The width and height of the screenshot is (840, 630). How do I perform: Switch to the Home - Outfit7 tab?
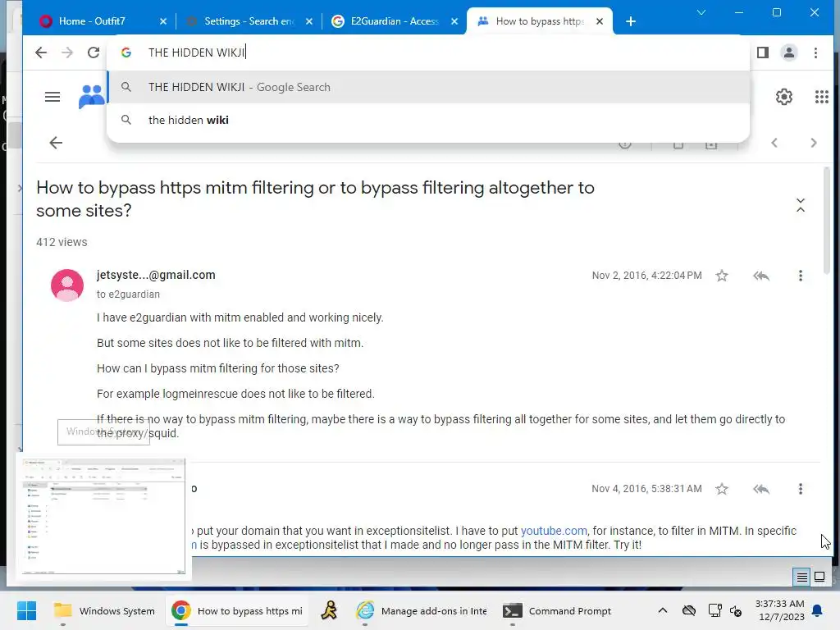pyautogui.click(x=92, y=21)
